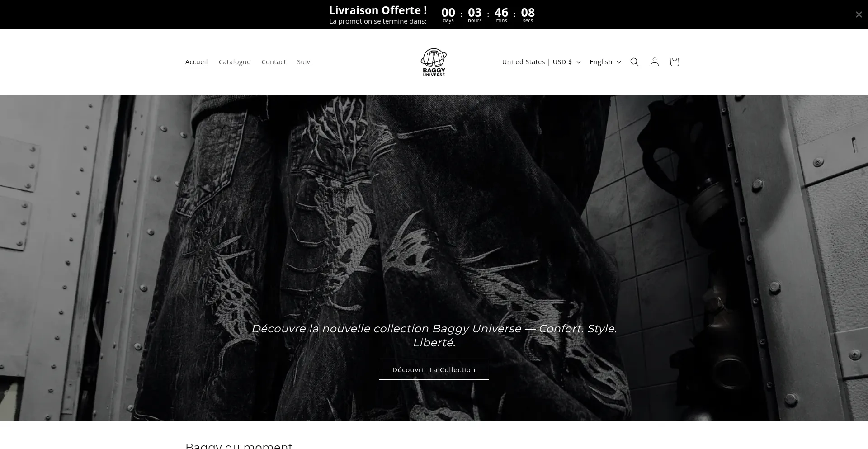Click the Baggy Universe logo
Viewport: 868px width, 449px height.
[434, 62]
